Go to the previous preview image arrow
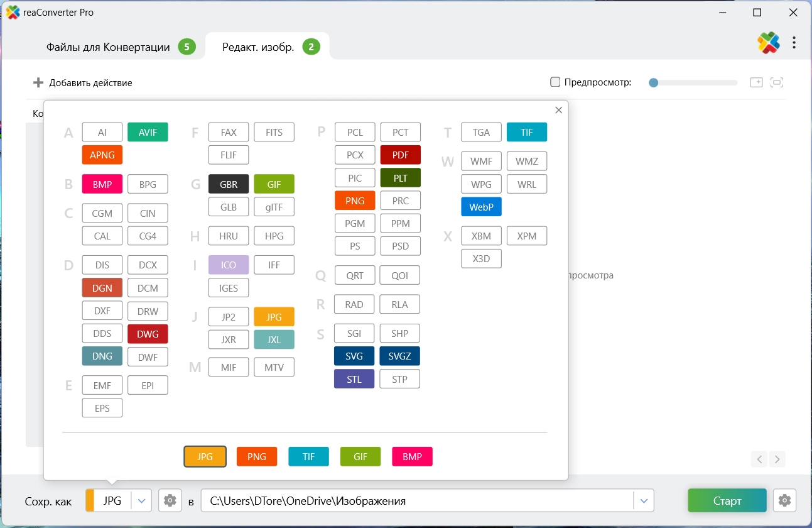 click(x=760, y=459)
